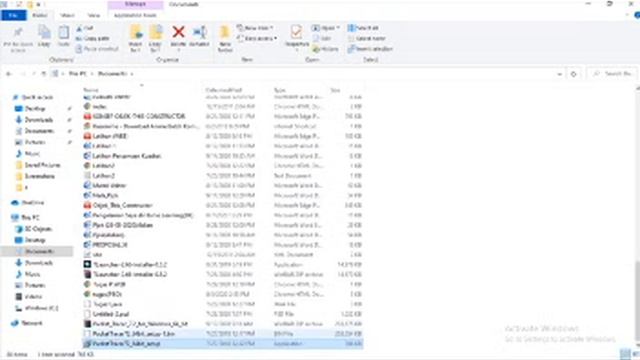Click Edit in the Open group
The width and height of the screenshot is (640, 360).
(x=322, y=38)
